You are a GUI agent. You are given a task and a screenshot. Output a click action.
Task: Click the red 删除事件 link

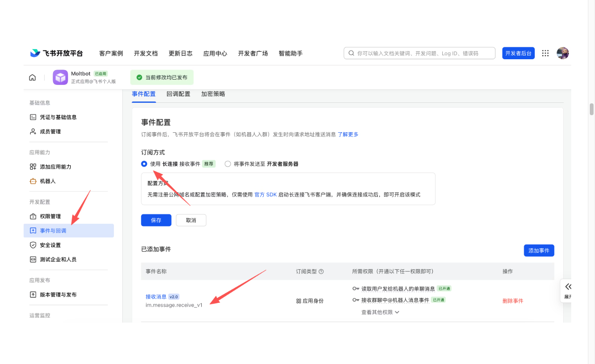pyautogui.click(x=513, y=301)
